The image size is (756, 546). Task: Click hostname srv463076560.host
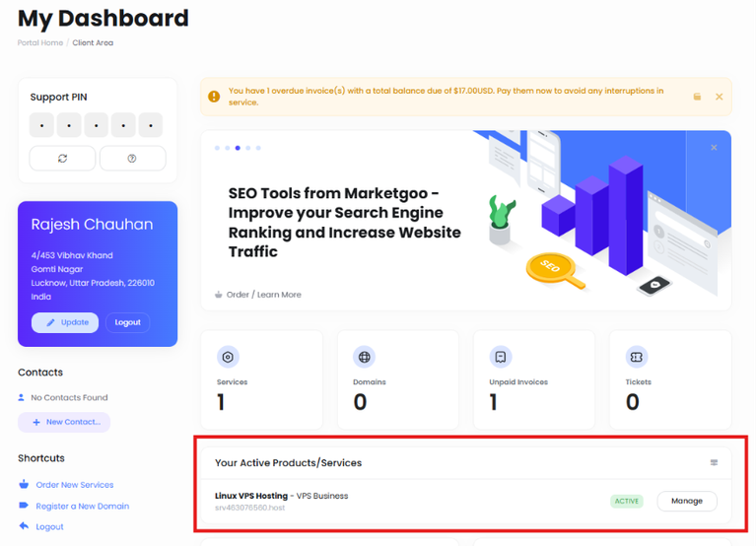tap(249, 508)
